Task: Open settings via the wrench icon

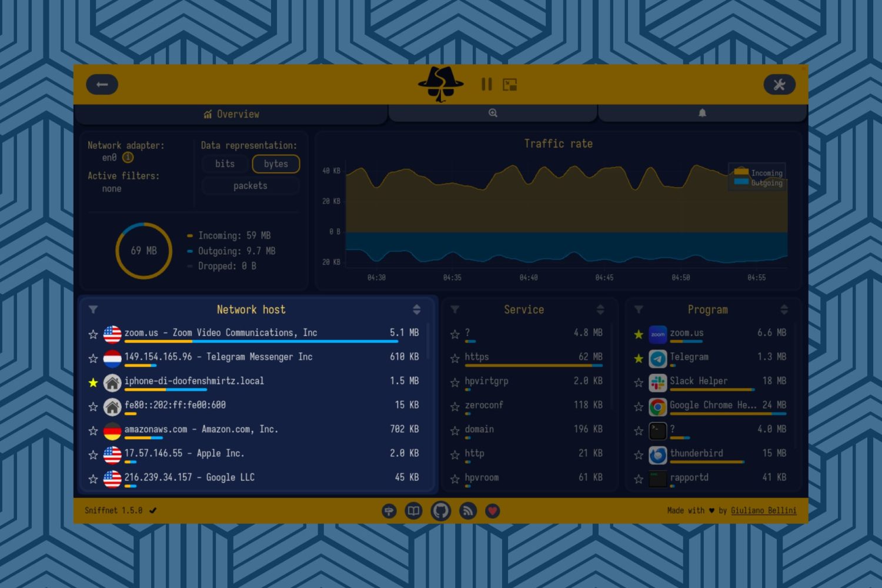Action: 779,85
